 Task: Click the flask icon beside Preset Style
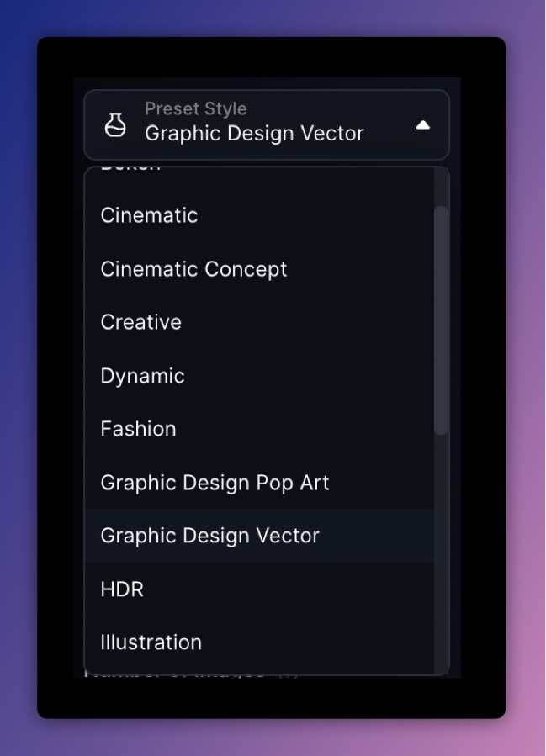pyautogui.click(x=115, y=125)
